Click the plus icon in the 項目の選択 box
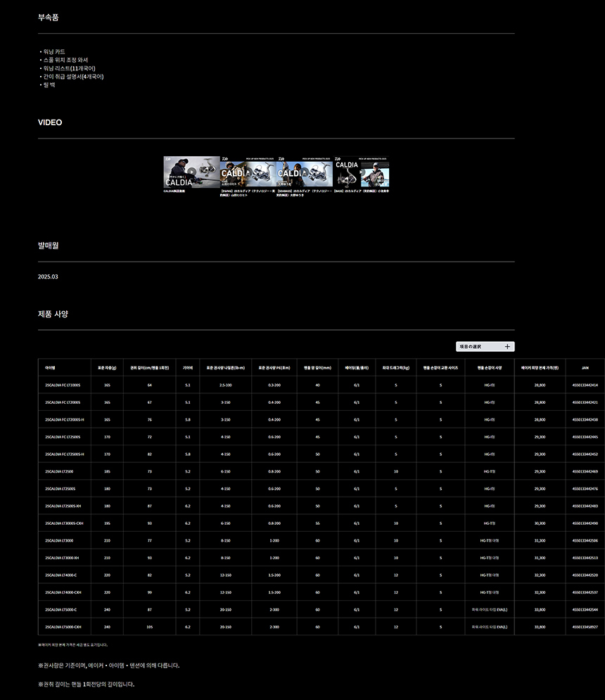This screenshot has height=700, width=605. pos(507,347)
